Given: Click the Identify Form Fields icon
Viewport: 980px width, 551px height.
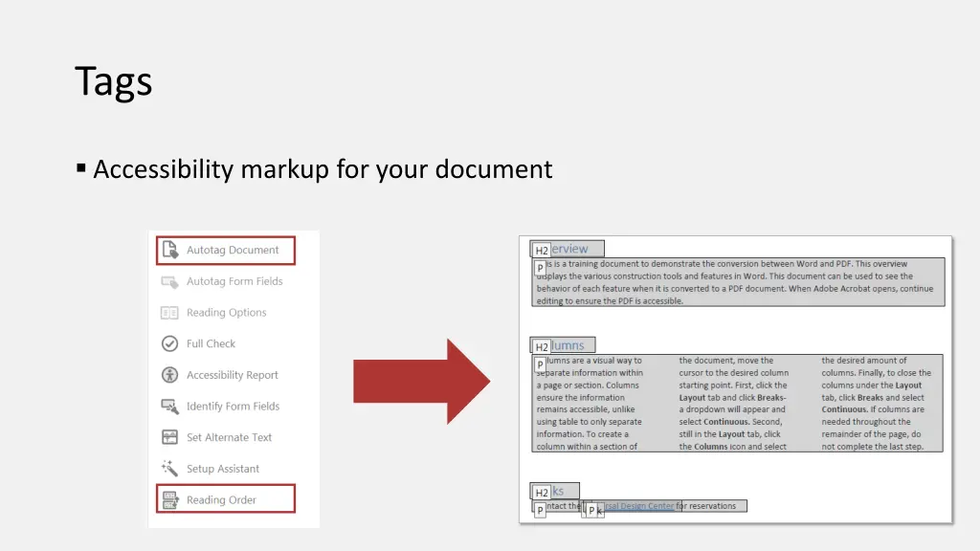Looking at the screenshot, I should click(169, 407).
